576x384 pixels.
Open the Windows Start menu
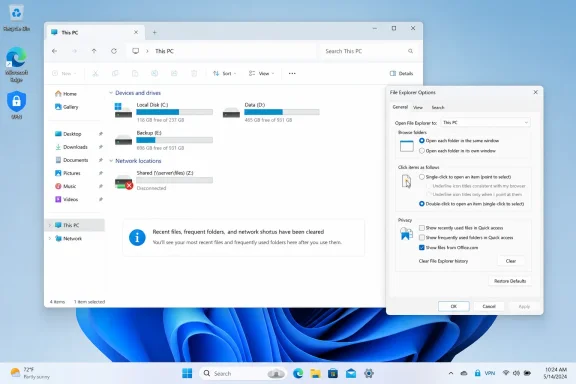[x=187, y=373]
